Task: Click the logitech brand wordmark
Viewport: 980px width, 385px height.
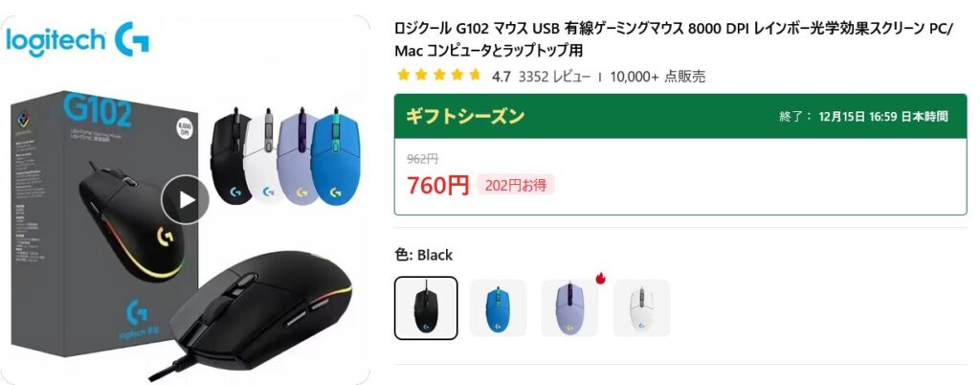Action: click(56, 40)
